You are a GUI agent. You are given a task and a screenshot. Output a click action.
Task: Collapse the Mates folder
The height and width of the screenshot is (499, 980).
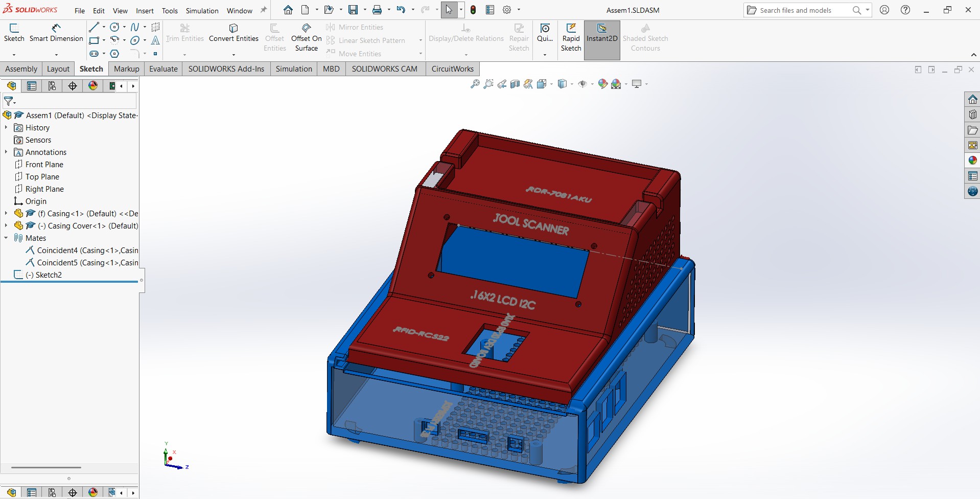[6, 238]
